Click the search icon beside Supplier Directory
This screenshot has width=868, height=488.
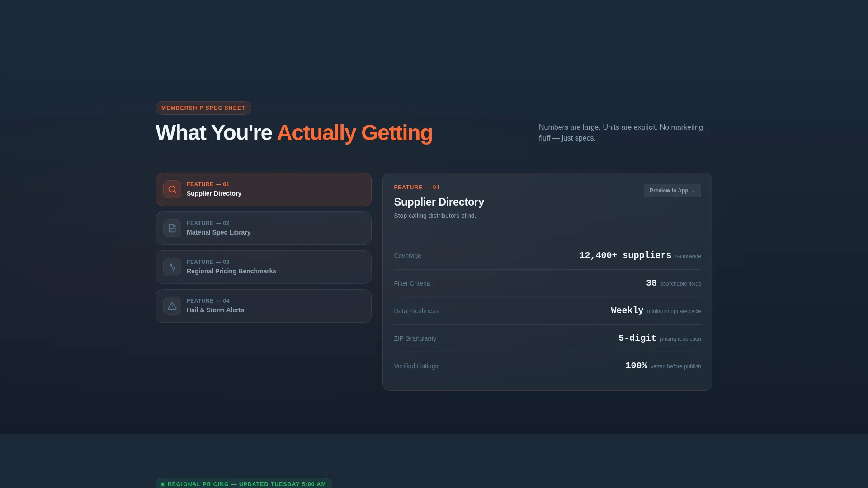[172, 189]
